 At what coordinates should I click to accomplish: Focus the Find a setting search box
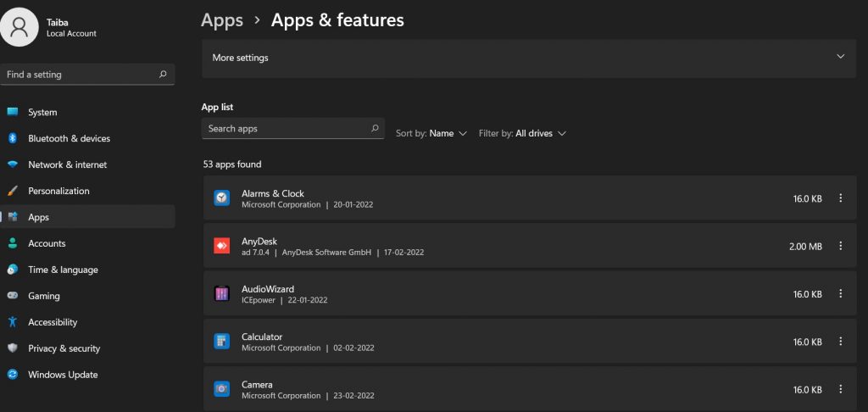(81, 75)
